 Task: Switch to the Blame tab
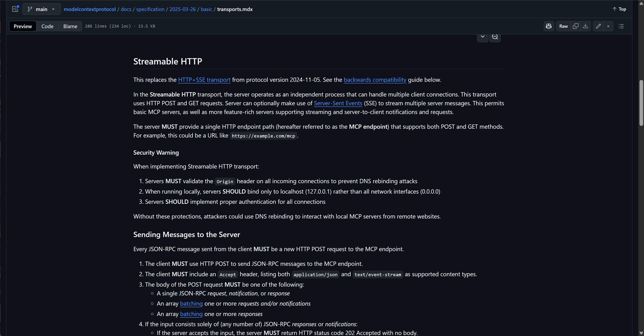[70, 26]
